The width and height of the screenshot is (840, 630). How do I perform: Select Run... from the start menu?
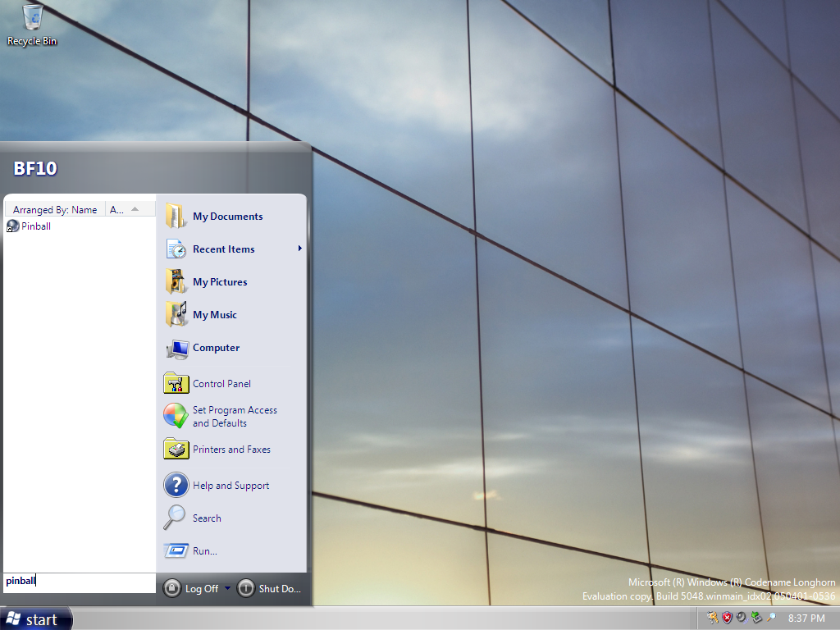(204, 551)
